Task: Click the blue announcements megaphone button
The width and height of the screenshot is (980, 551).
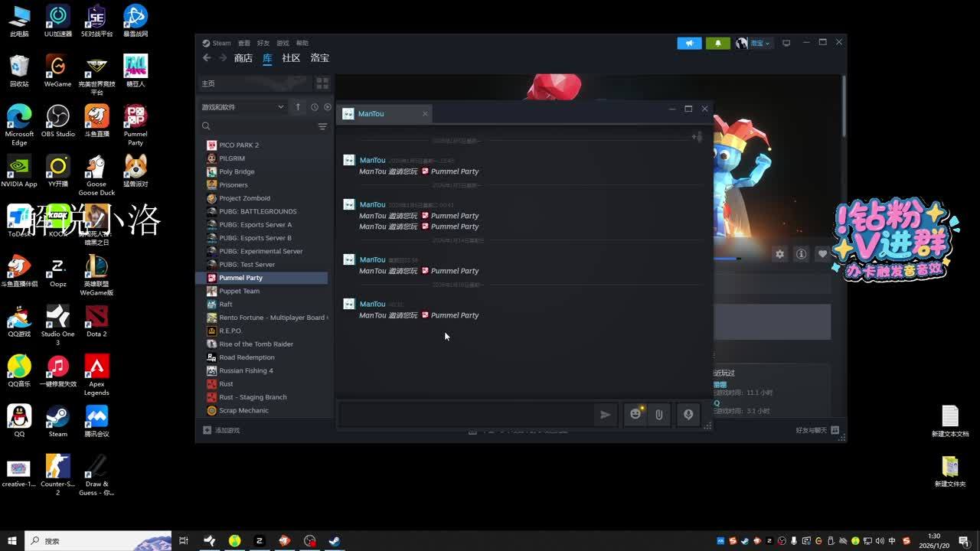Action: point(689,43)
